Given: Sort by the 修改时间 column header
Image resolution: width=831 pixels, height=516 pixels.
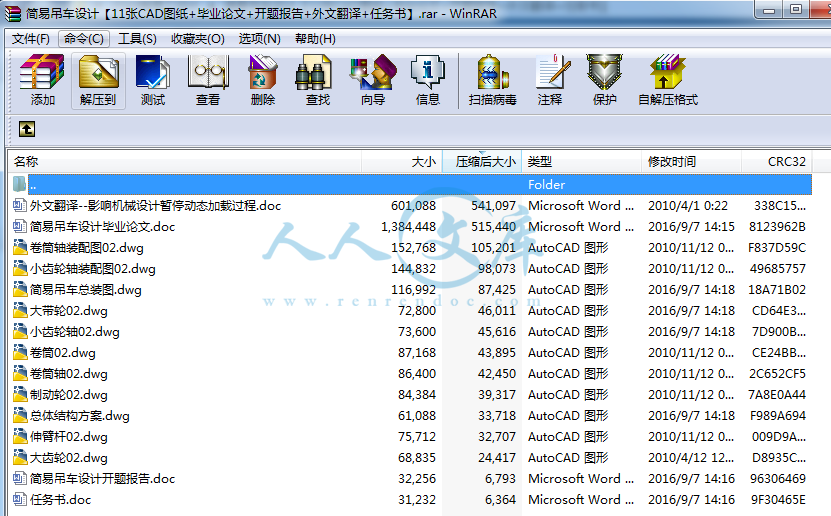Looking at the screenshot, I should click(x=691, y=162).
